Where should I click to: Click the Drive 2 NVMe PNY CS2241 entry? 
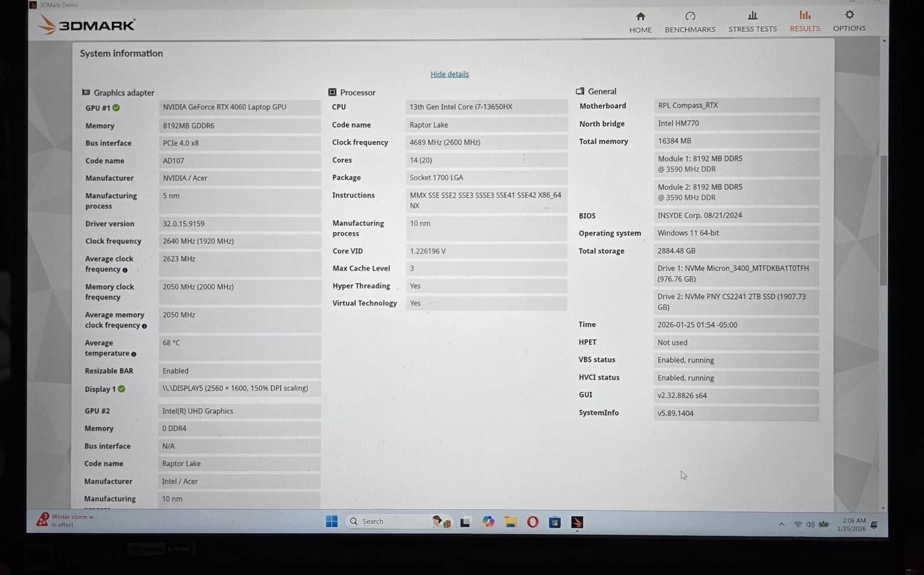pos(736,302)
